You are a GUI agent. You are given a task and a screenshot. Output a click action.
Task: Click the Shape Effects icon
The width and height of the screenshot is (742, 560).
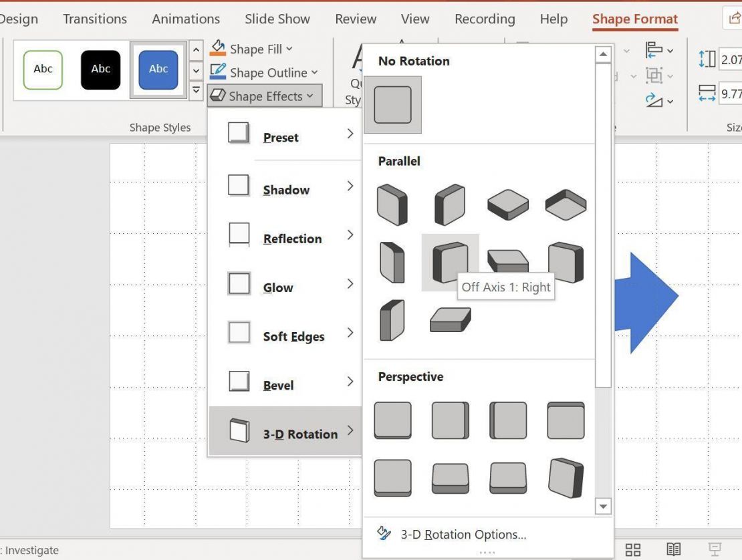coord(218,95)
